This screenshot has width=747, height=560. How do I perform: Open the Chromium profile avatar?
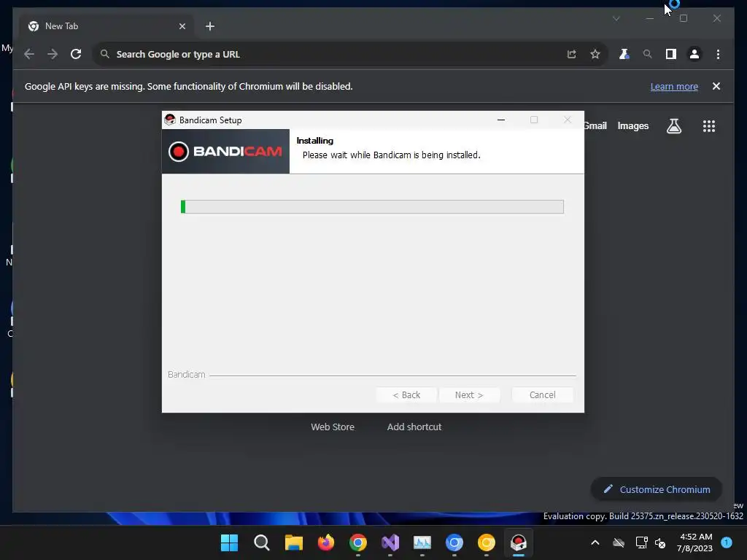694,54
